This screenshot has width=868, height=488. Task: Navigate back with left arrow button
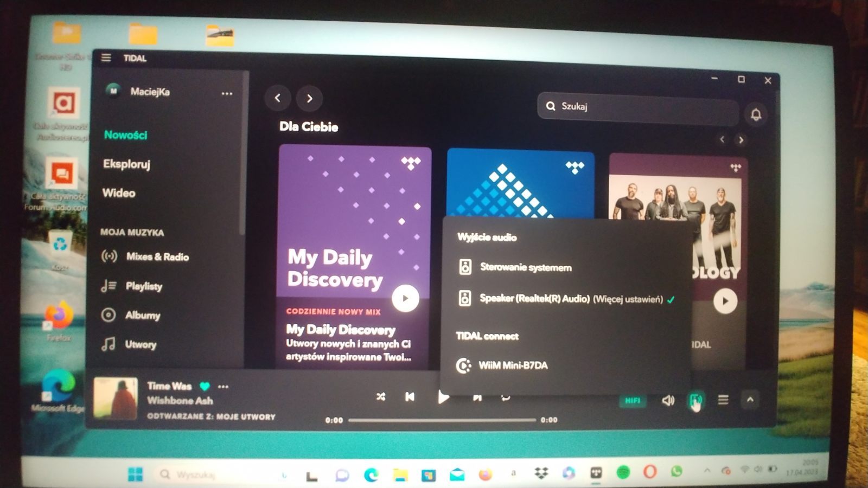tap(278, 98)
